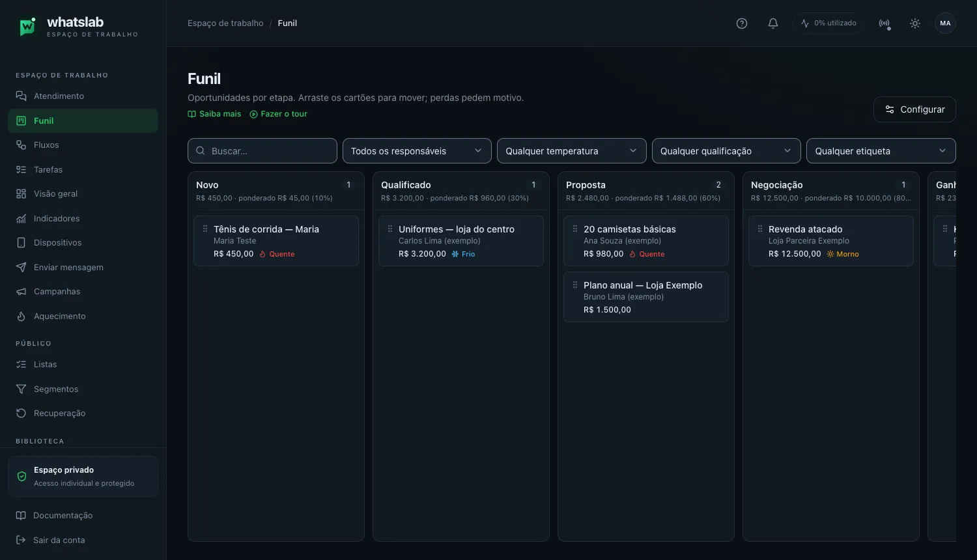Open the Documentação link

click(83, 516)
